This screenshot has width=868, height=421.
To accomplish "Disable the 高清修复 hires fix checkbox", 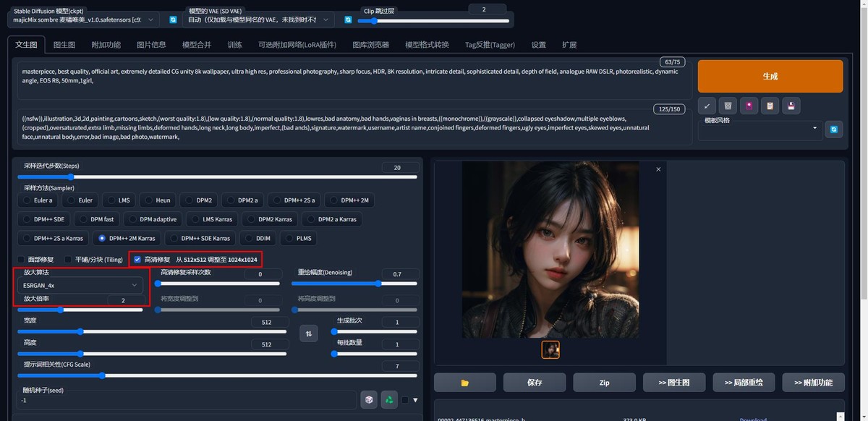I will pos(137,259).
